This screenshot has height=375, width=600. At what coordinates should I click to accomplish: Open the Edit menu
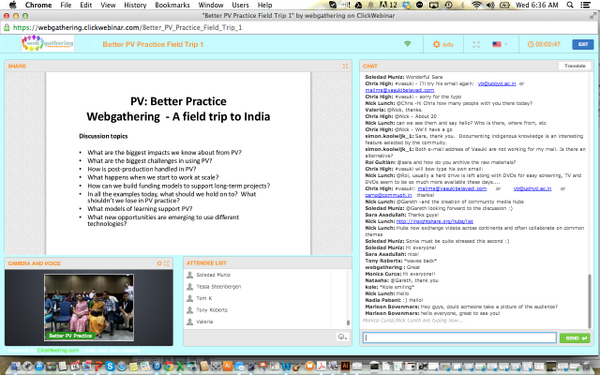click(86, 5)
